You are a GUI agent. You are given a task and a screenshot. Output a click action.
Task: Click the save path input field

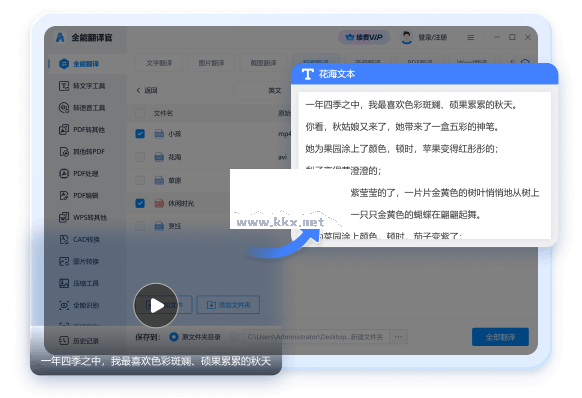[316, 337]
